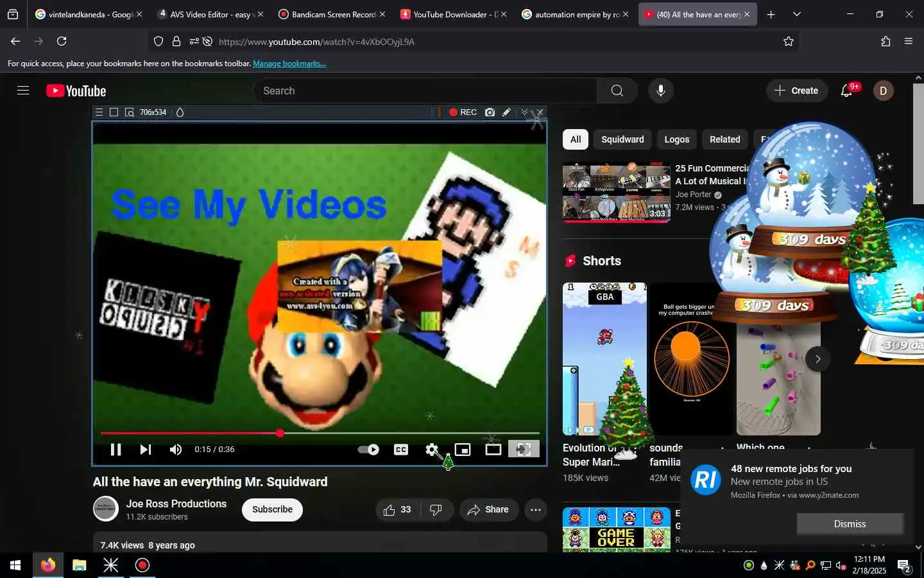Switch to theater mode

pos(493,450)
